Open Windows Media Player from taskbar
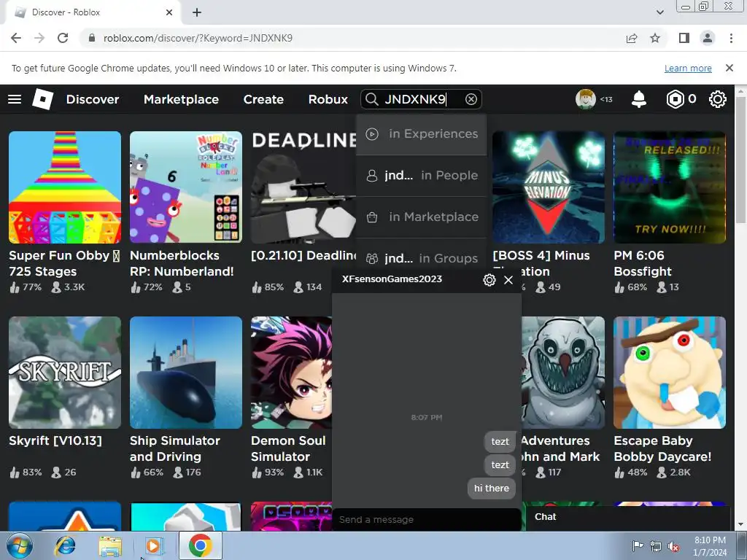 (154, 545)
